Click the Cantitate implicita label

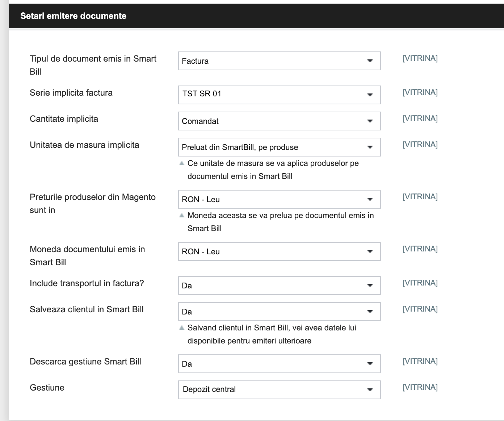(64, 119)
